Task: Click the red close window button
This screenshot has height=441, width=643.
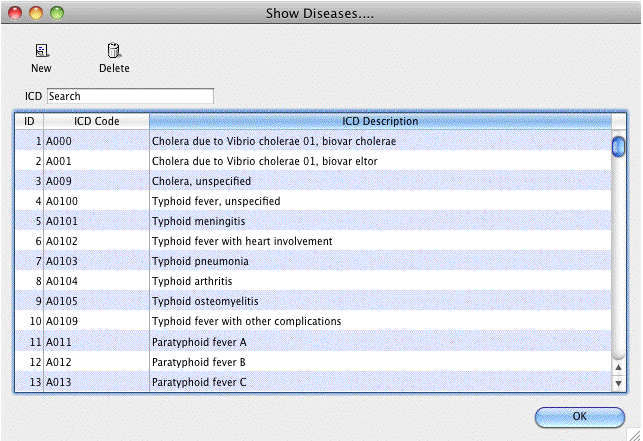Action: [15, 13]
